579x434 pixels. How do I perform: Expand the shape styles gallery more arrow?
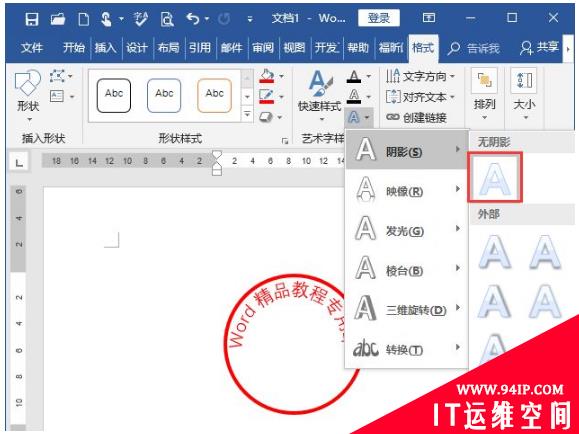point(247,115)
